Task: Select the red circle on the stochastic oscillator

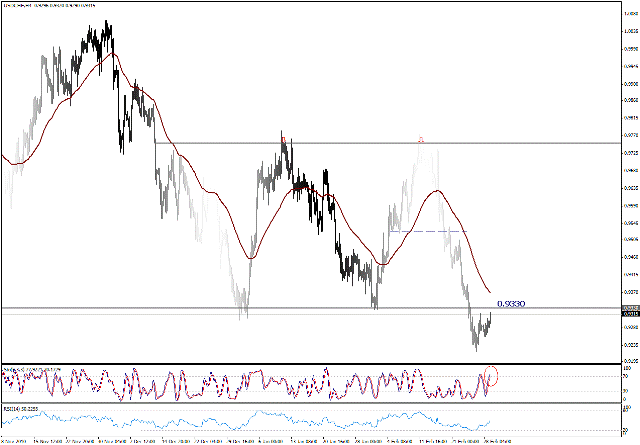Action: click(x=491, y=377)
